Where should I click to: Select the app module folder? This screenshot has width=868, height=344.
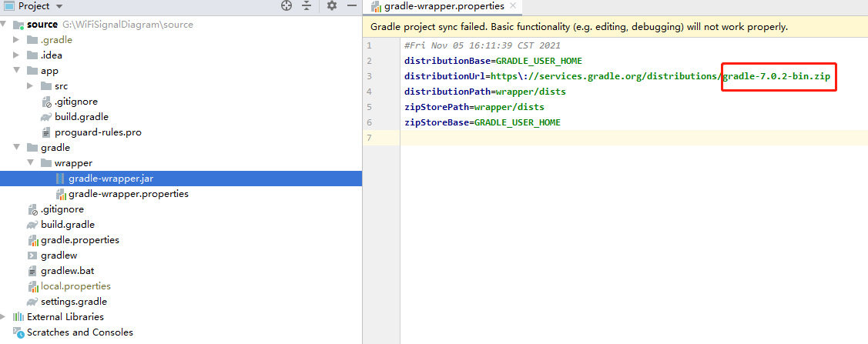tap(49, 71)
